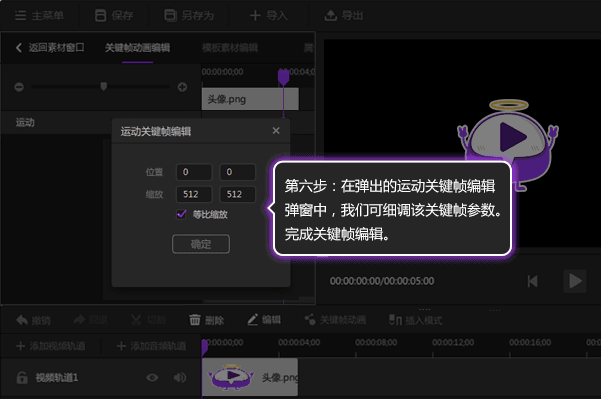Click the 关键帧动画 button
601x399 pixels.
[335, 320]
